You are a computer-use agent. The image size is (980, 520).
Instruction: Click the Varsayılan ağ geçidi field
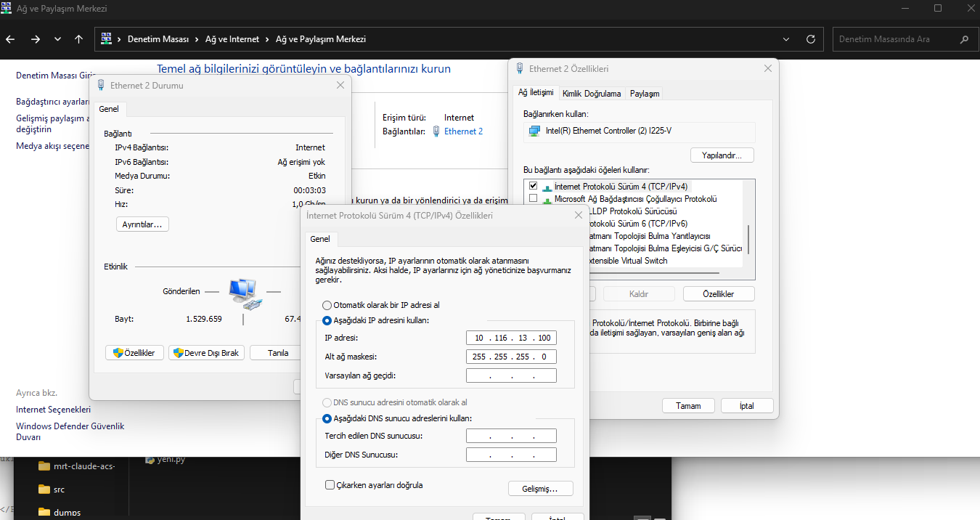511,375
